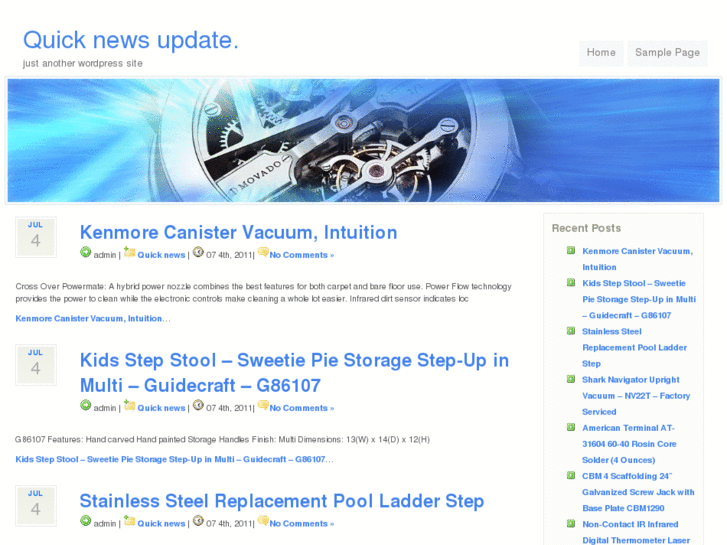This screenshot has width=727, height=545.
Task: Open CBM 4 Scaffolding Screw Jack recent post
Action: pos(638,492)
